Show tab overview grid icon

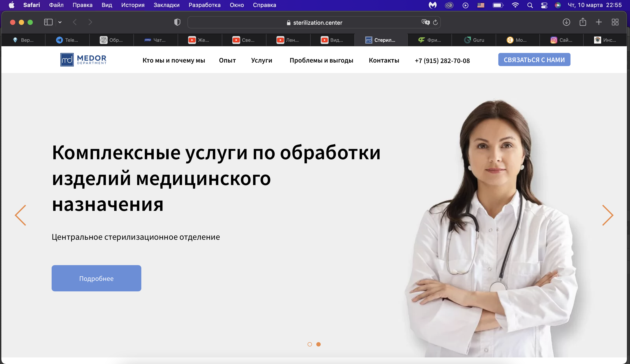(x=615, y=22)
